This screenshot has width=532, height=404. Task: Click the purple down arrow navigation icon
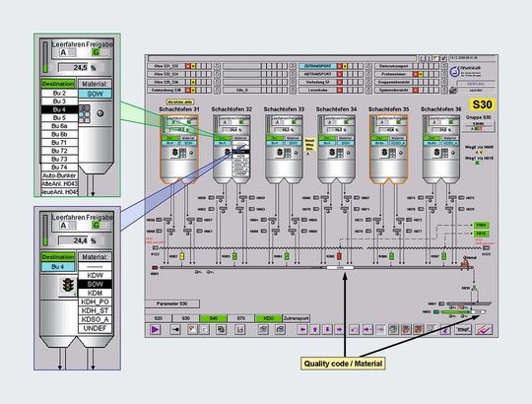point(327,329)
